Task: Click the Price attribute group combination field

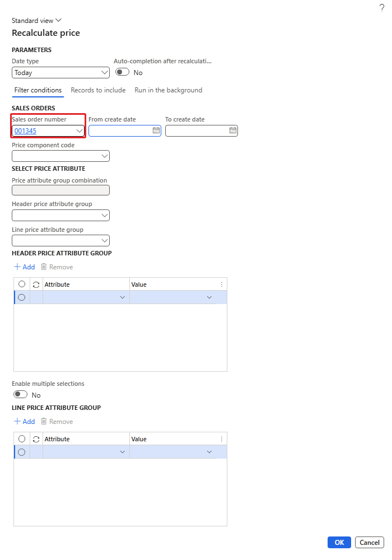Action: (60, 190)
